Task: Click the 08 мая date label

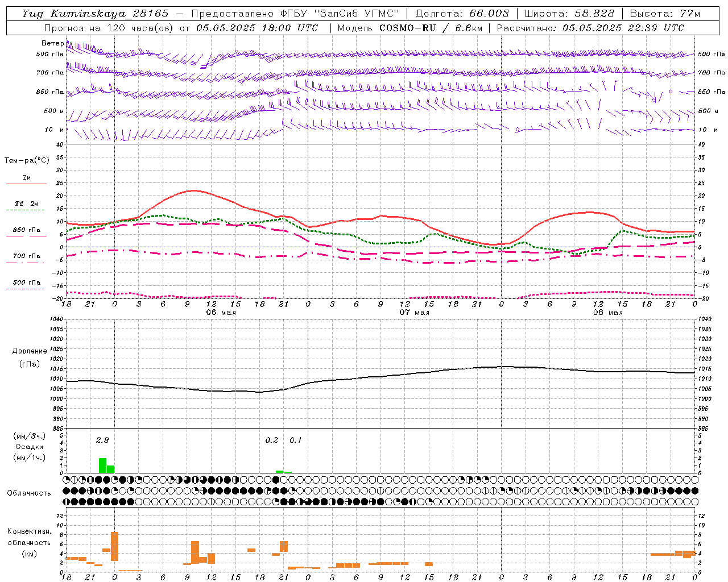Action: [607, 313]
